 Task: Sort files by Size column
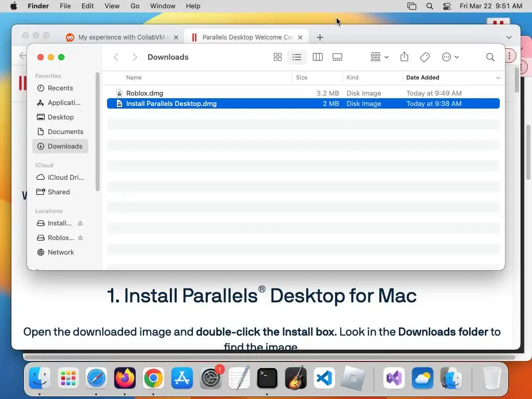click(x=301, y=78)
